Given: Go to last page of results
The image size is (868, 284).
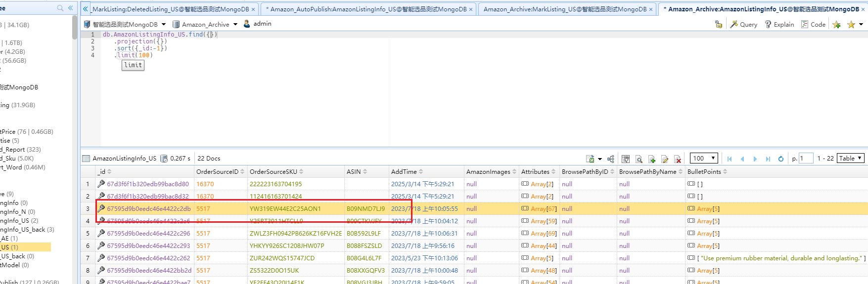Looking at the screenshot, I should pos(768,159).
